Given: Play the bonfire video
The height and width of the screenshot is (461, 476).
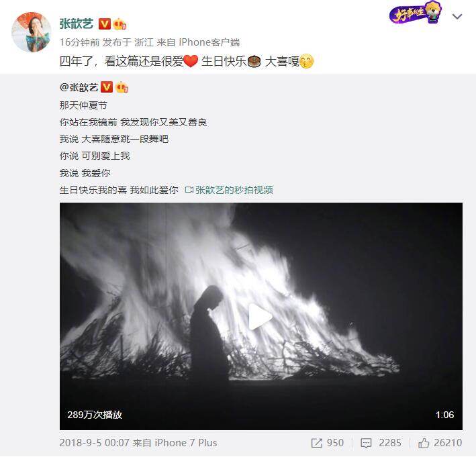Looking at the screenshot, I should point(260,317).
